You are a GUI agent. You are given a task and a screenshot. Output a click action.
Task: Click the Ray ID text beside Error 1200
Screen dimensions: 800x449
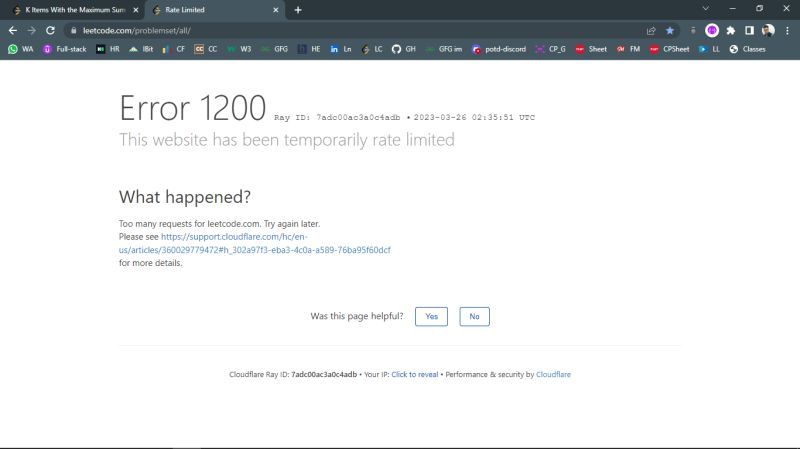[337, 117]
